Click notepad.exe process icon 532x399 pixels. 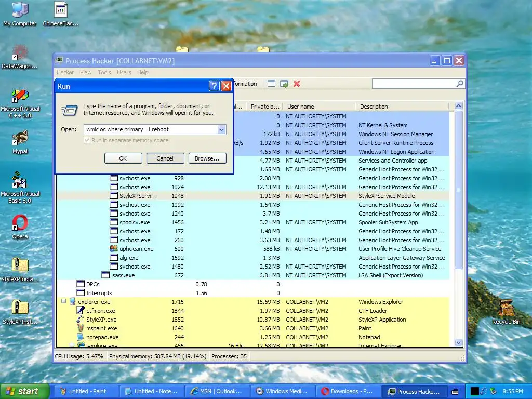pyautogui.click(x=80, y=337)
